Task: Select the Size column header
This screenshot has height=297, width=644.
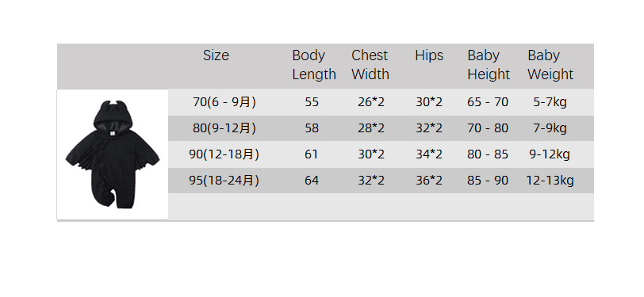Action: [216, 55]
